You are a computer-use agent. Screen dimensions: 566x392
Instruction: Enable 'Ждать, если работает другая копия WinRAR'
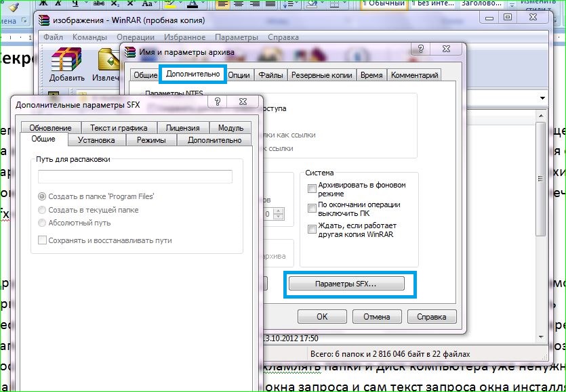pyautogui.click(x=312, y=229)
